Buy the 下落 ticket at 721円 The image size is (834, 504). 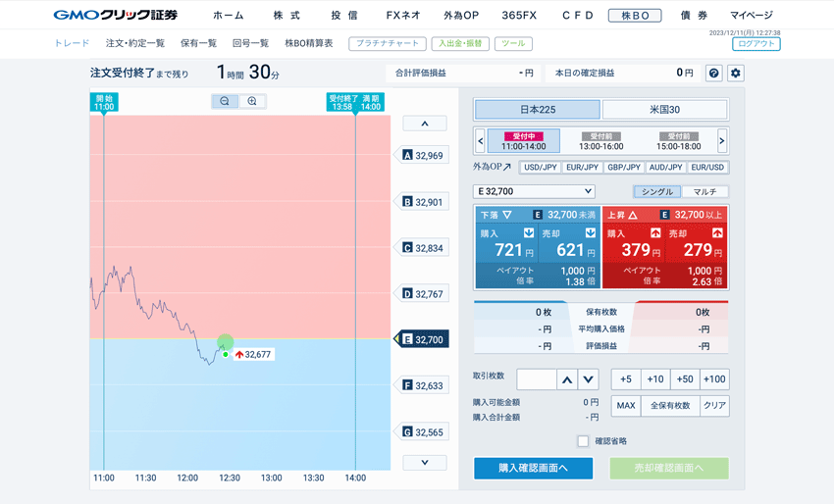[506, 243]
